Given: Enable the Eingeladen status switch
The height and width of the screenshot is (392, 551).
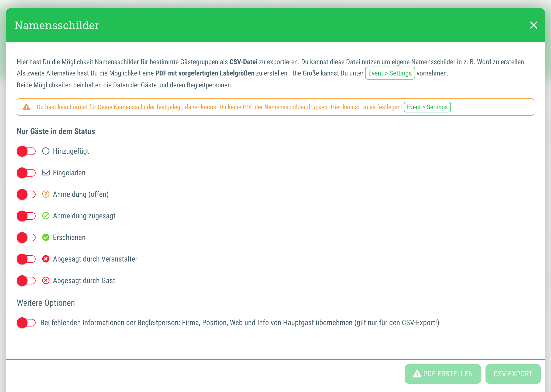Looking at the screenshot, I should click(x=26, y=173).
